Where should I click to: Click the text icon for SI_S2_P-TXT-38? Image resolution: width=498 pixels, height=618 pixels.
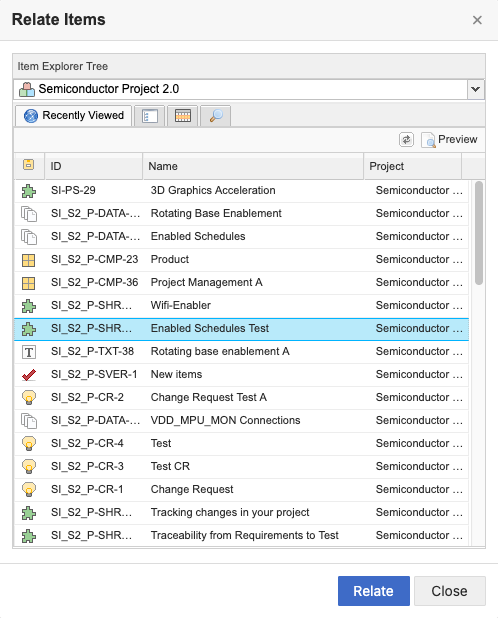click(29, 352)
